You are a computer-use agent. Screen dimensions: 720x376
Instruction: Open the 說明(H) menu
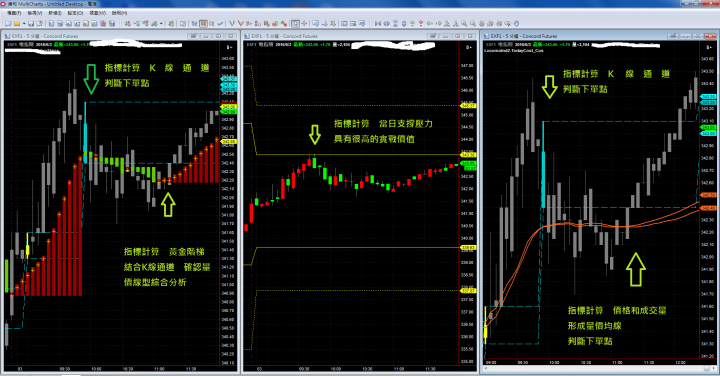119,13
